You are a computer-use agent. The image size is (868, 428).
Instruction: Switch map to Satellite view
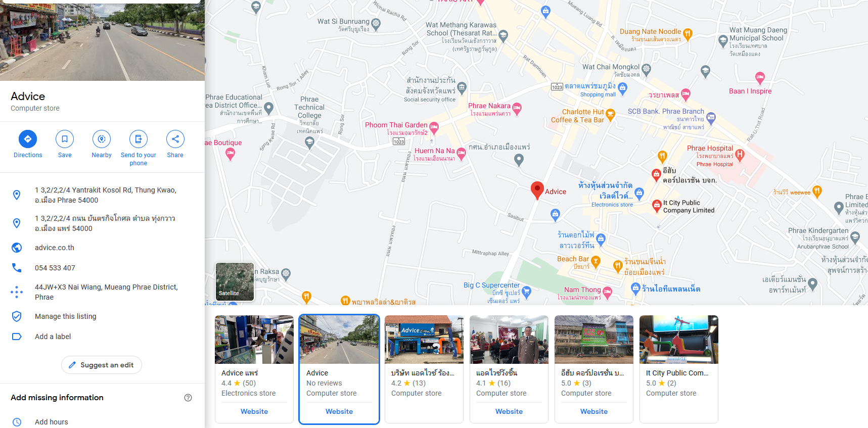click(x=235, y=281)
